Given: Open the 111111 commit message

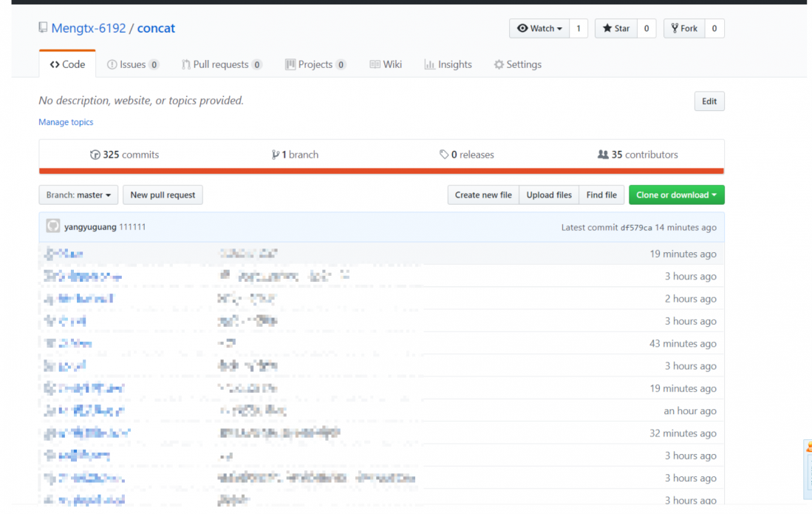Looking at the screenshot, I should tap(132, 227).
